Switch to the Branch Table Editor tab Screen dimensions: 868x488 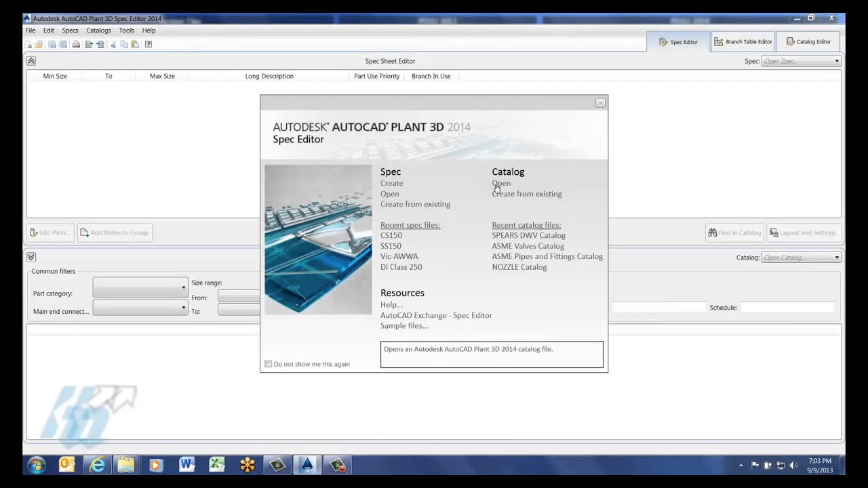(743, 42)
